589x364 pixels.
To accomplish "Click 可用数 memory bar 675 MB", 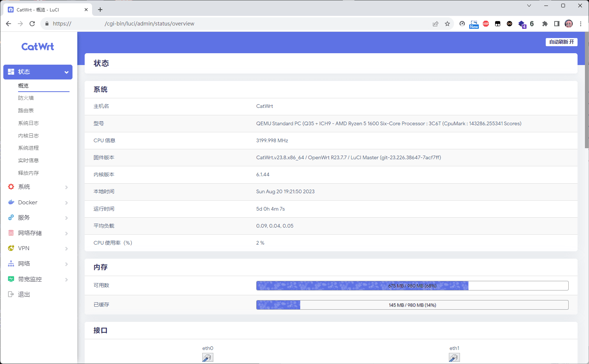I will tap(412, 286).
